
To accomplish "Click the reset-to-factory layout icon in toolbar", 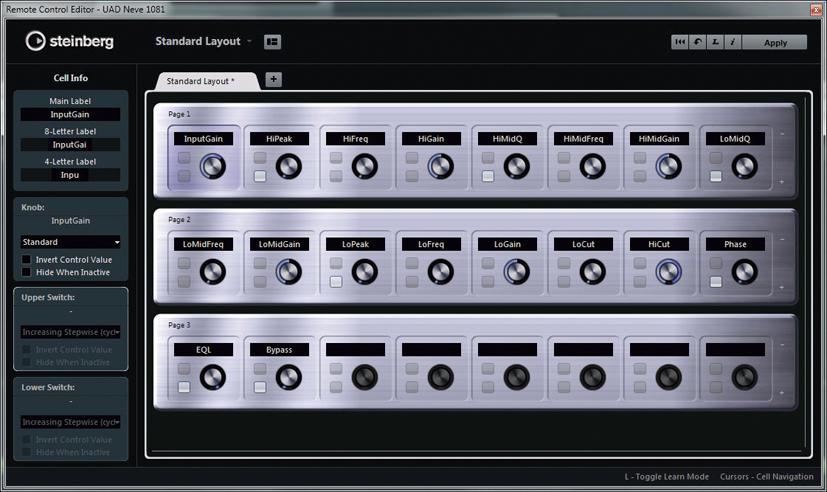I will pos(680,42).
